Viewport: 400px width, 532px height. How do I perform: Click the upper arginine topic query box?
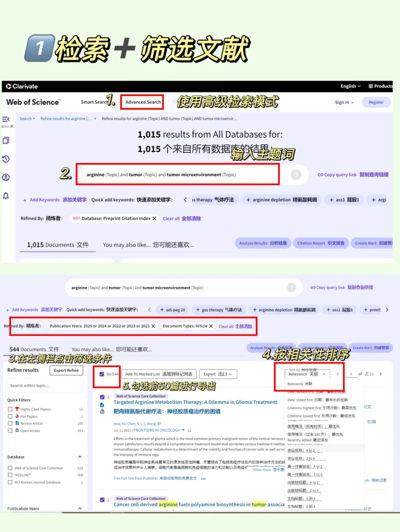194,175
